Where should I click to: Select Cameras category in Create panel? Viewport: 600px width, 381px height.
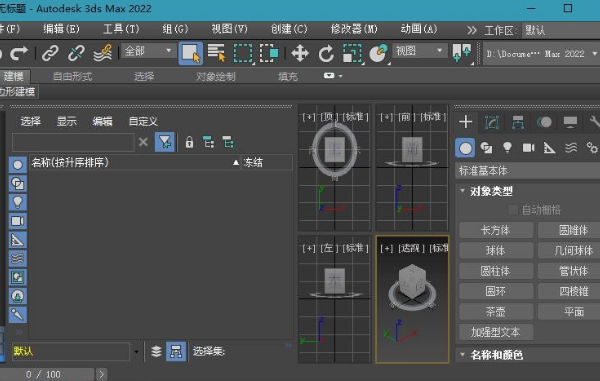pos(528,148)
